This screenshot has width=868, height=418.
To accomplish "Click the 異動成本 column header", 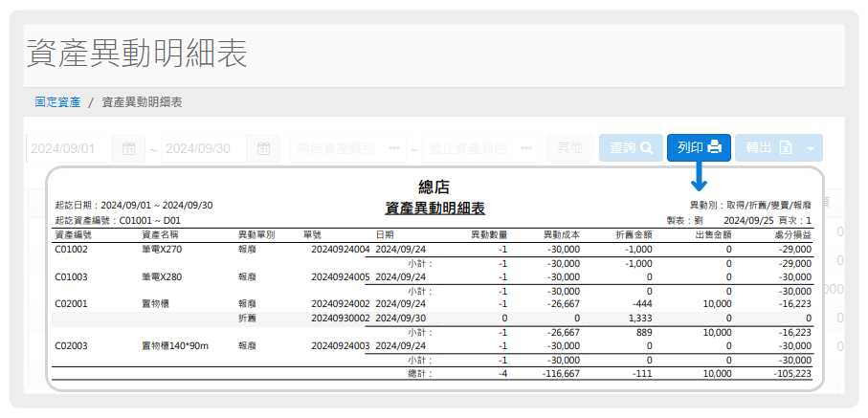I will click(562, 234).
